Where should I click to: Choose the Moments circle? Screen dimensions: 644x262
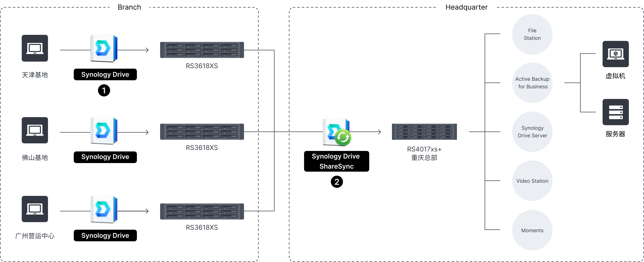click(x=532, y=230)
